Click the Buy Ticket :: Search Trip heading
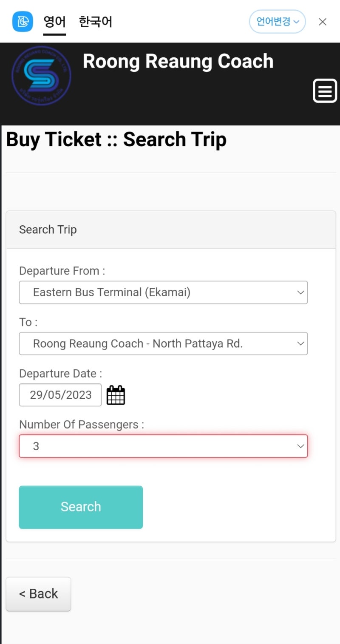Screen dimensions: 340x644 [116, 140]
